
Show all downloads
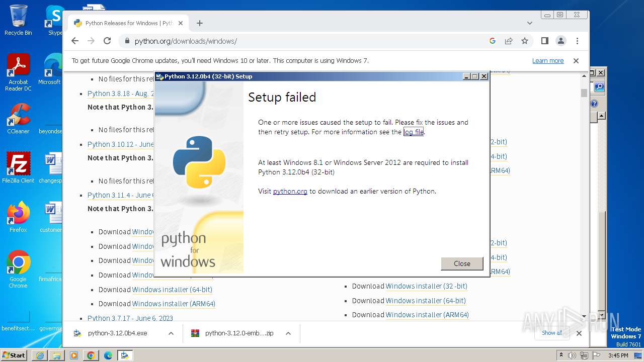click(552, 333)
